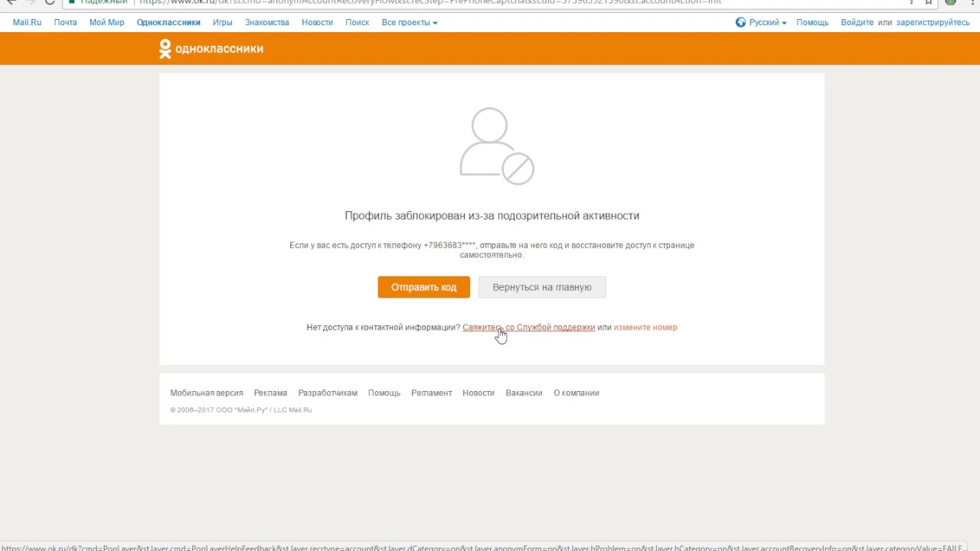This screenshot has height=551, width=980.
Task: Click Помощь link in top bar
Action: 812,22
